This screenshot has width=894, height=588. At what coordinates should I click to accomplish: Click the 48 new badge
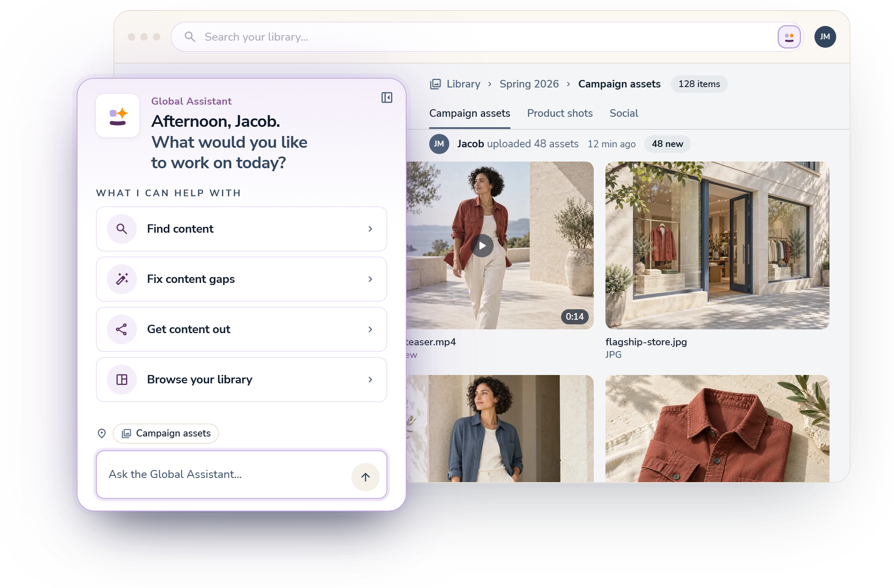[x=667, y=144]
